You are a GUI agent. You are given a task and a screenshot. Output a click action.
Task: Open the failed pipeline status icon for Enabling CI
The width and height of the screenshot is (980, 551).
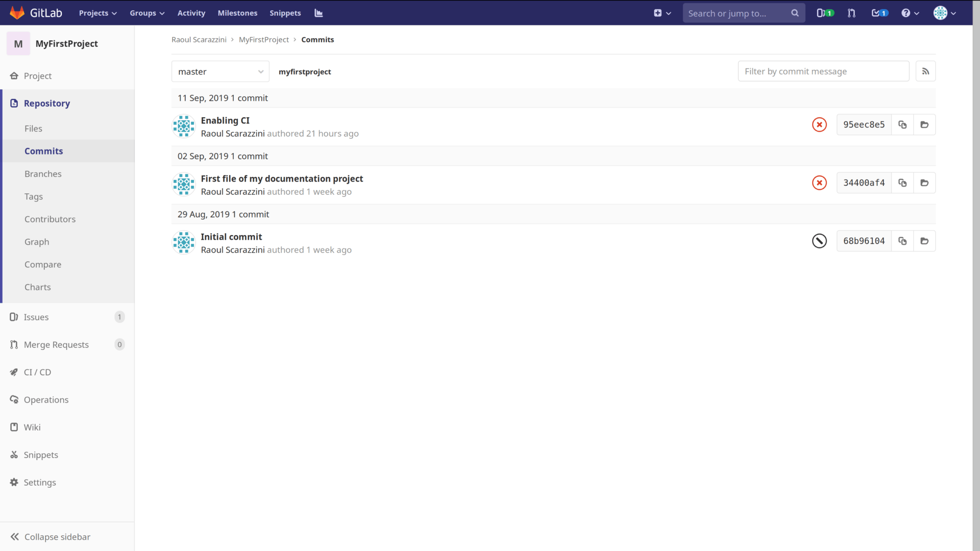819,124
